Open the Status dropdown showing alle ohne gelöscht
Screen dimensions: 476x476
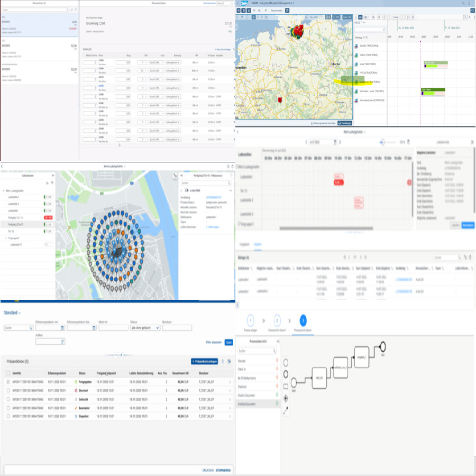[x=157, y=328]
